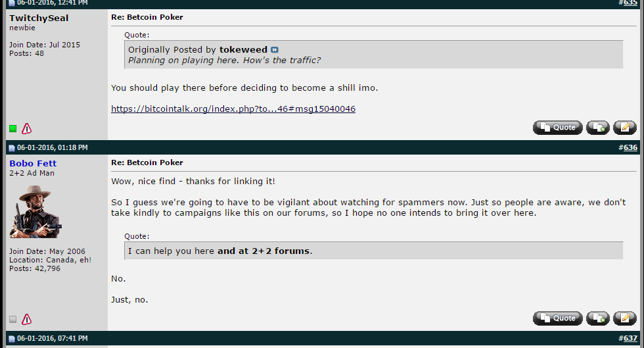Click post icon beside 06-01-2016, 01:18 PM
Screen dimensions: 644x348
coord(12,148)
